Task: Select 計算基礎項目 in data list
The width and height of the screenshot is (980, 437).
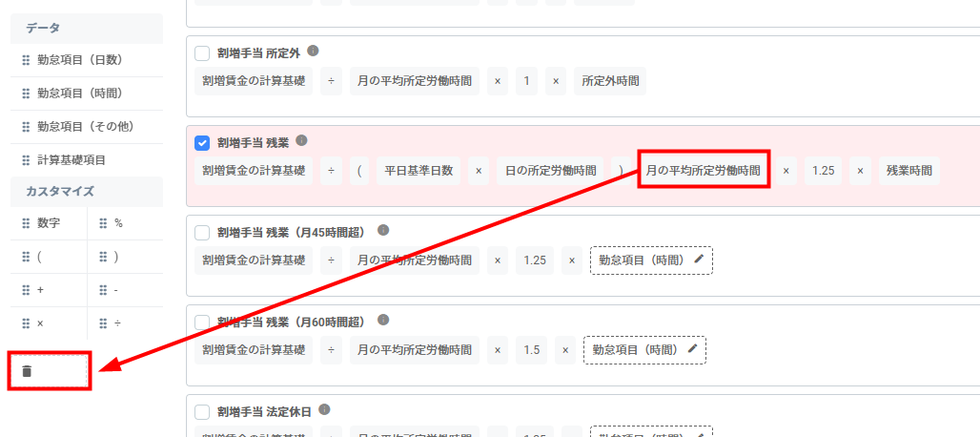Action: tap(87, 160)
